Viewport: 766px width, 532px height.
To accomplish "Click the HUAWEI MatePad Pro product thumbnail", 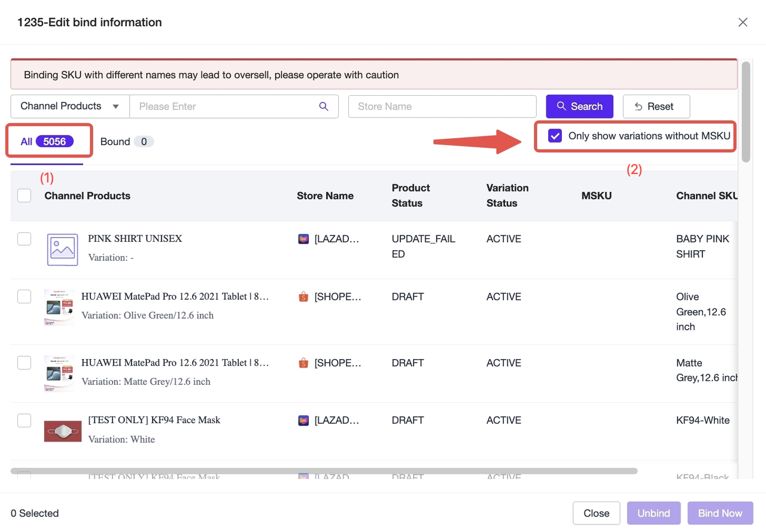I will tap(59, 307).
